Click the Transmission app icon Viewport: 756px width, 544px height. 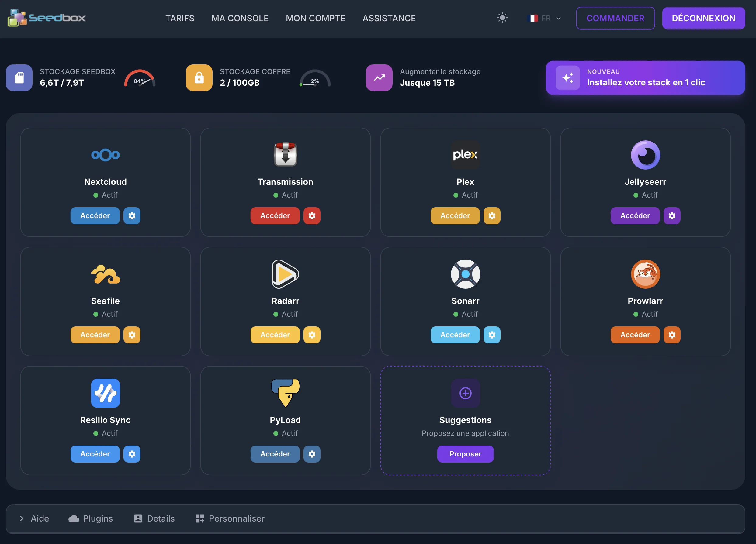coord(285,155)
